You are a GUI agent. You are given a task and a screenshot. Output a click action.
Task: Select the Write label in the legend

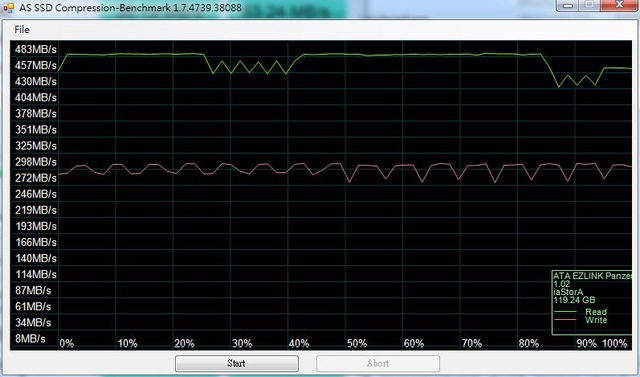pos(596,320)
